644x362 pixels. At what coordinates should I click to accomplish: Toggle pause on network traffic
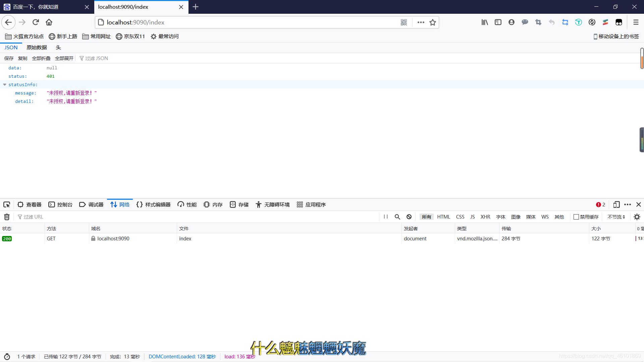click(x=386, y=217)
